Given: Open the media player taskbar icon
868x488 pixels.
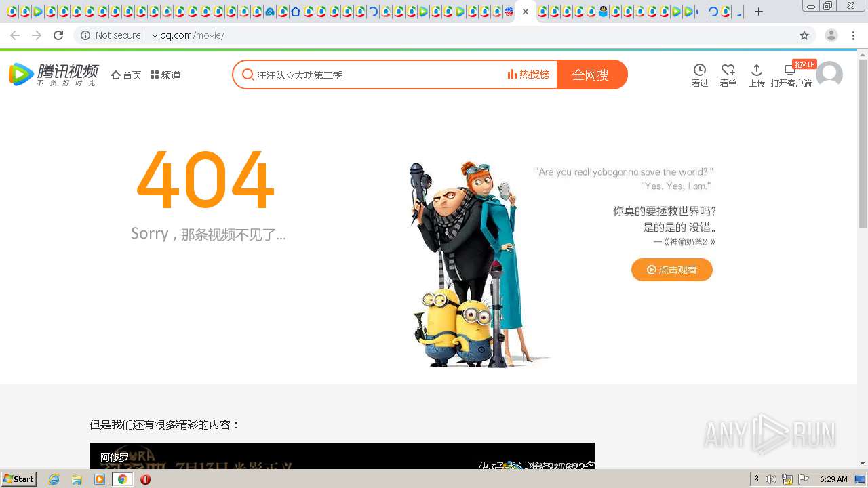Looking at the screenshot, I should [x=100, y=479].
